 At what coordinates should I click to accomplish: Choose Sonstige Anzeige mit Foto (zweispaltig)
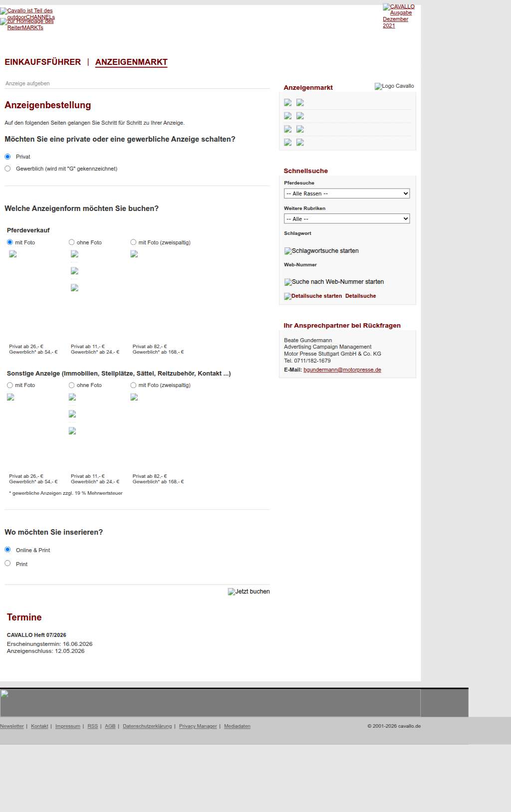click(133, 385)
